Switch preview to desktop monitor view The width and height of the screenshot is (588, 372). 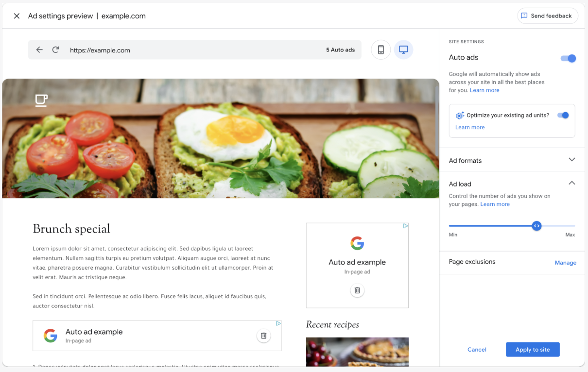[403, 50]
